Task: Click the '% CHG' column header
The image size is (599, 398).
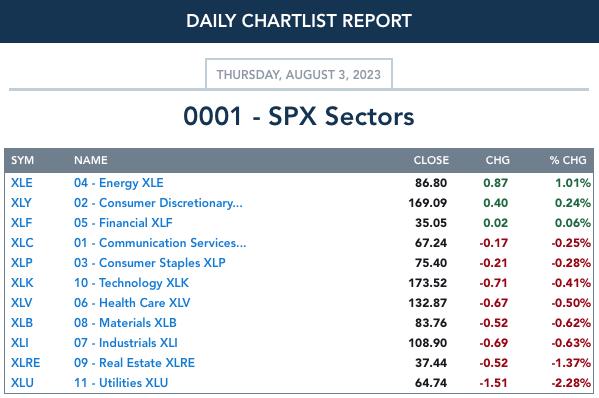Action: (x=568, y=160)
